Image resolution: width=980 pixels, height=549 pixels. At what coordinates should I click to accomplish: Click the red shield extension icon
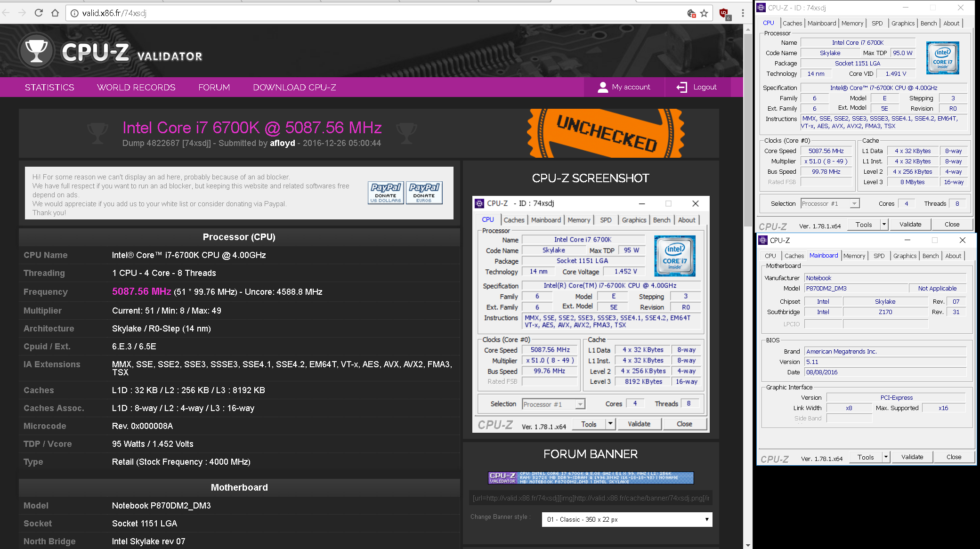[x=724, y=13]
